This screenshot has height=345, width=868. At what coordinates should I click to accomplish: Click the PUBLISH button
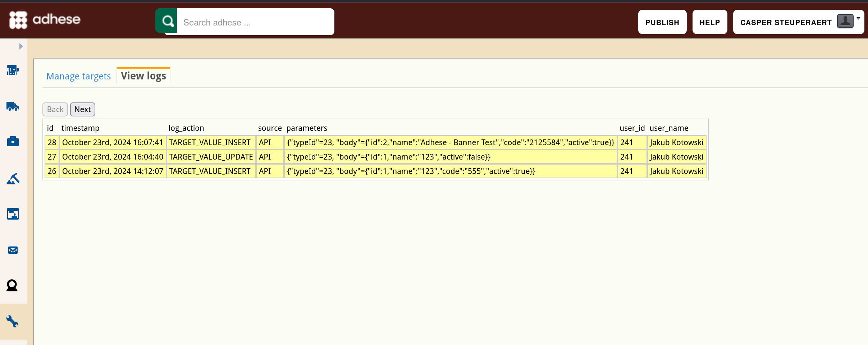coord(662,22)
